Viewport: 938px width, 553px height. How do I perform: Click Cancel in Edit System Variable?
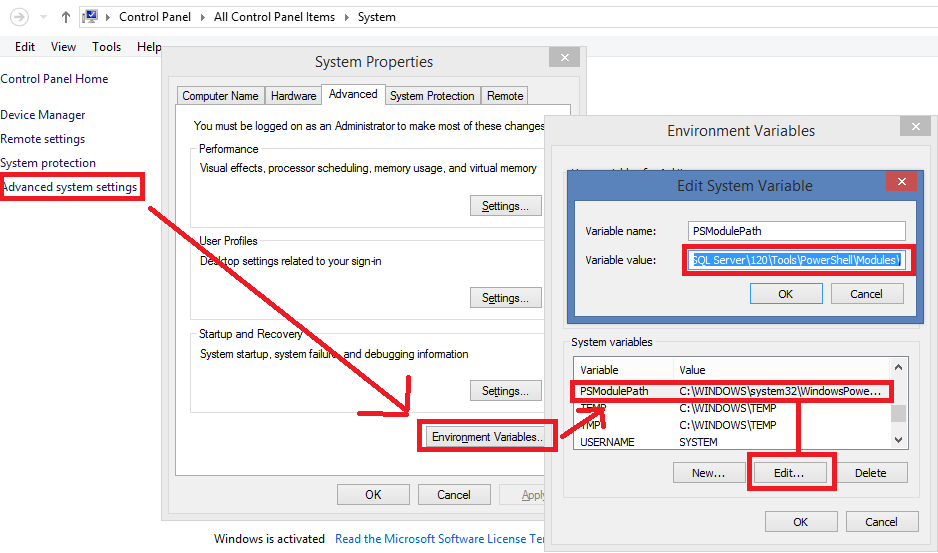[867, 293]
